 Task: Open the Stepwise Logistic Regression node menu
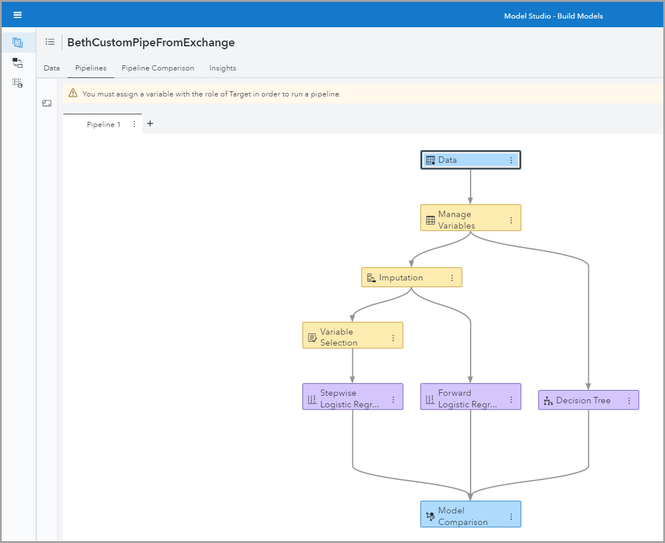[393, 399]
